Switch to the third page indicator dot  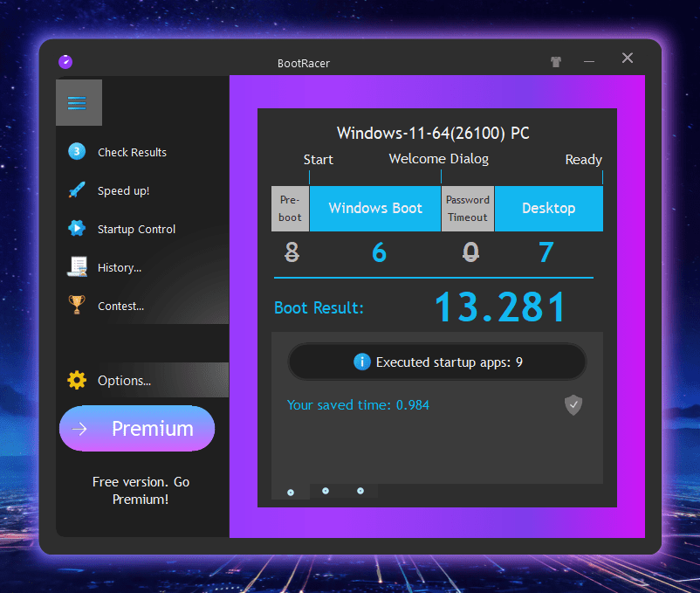tap(360, 491)
